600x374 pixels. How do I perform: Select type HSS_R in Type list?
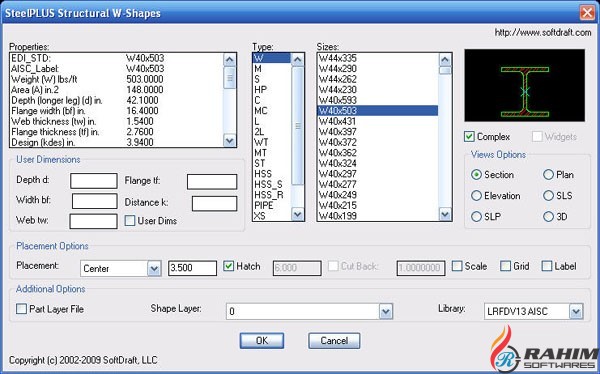point(271,195)
